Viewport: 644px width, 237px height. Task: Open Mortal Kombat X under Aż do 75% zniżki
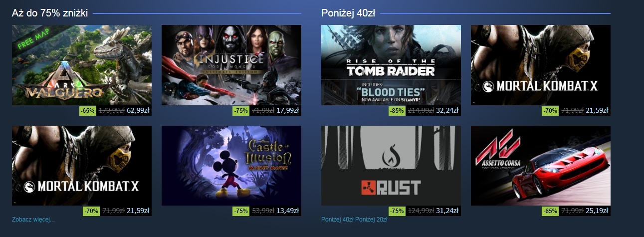click(x=82, y=166)
